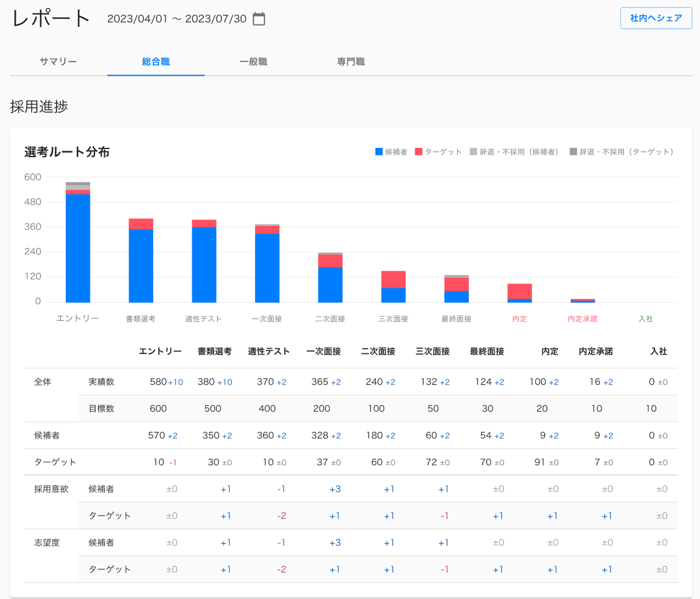Click the 最終面接 column header in table
Screen dimensions: 700x599
(x=487, y=351)
